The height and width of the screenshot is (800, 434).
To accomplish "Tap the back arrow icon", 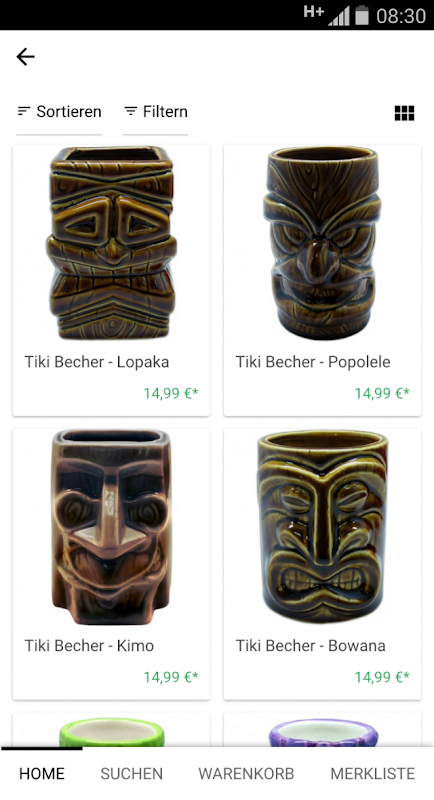I will (25, 57).
